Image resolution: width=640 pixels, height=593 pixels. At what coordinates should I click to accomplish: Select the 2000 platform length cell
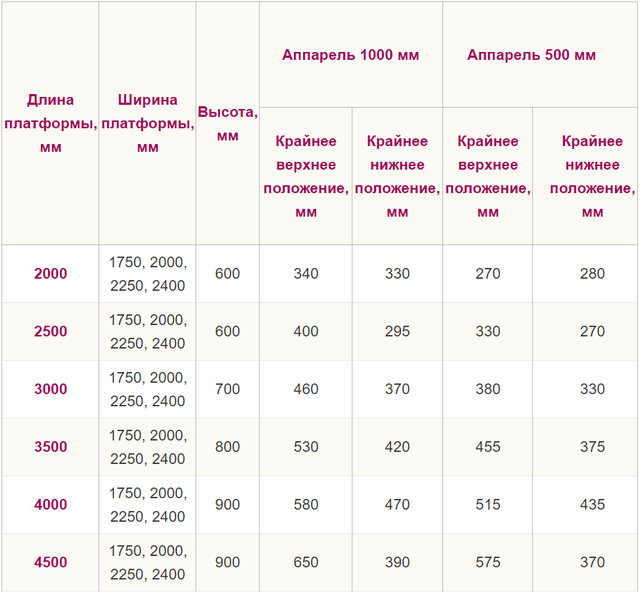point(50,274)
